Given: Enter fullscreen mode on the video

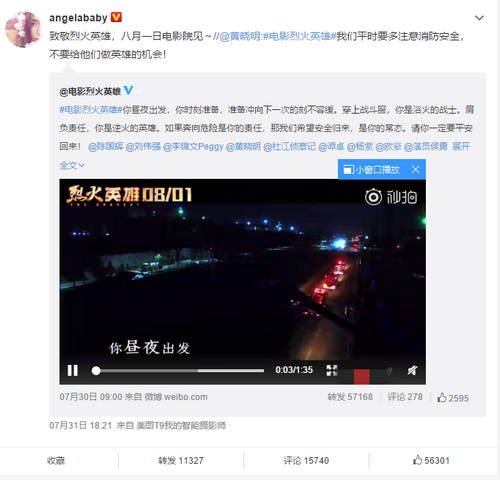Looking at the screenshot, I should pyautogui.click(x=332, y=370).
